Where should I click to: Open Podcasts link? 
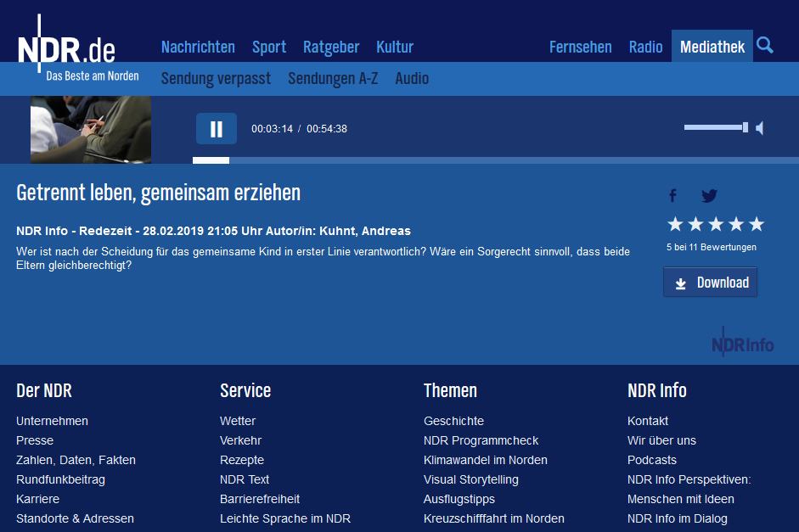[652, 460]
